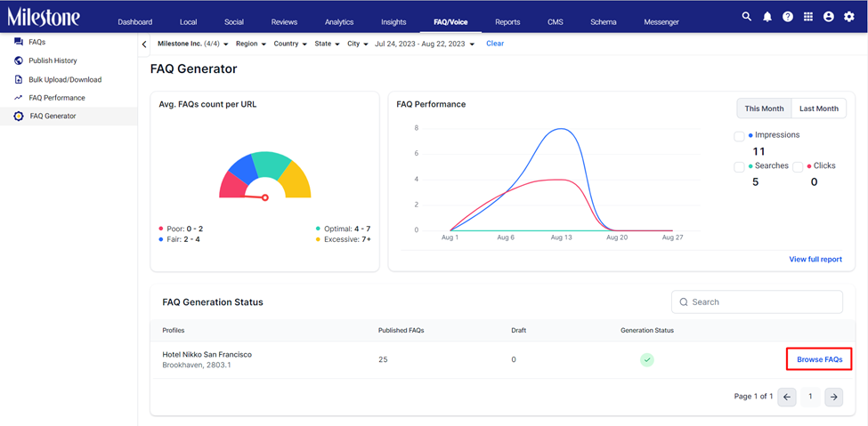Image resolution: width=868 pixels, height=426 pixels.
Task: Collapse sidebar with the chevron arrow
Action: (144, 44)
